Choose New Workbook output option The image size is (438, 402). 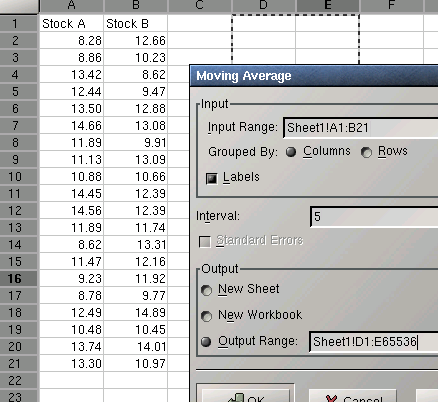(206, 316)
